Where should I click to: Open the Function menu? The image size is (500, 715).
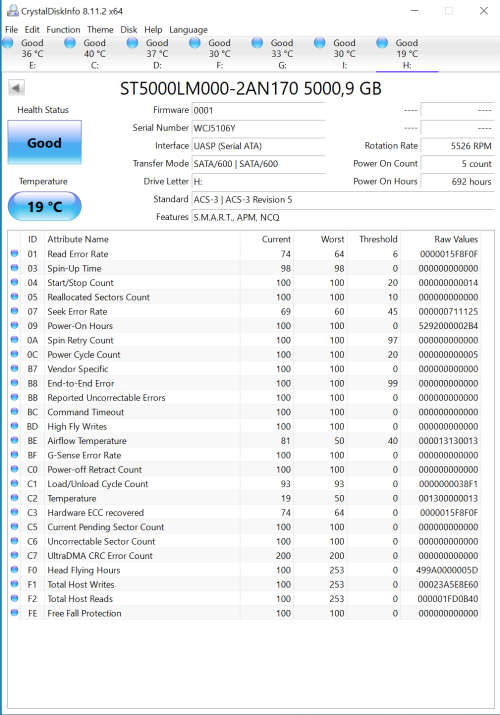point(63,30)
